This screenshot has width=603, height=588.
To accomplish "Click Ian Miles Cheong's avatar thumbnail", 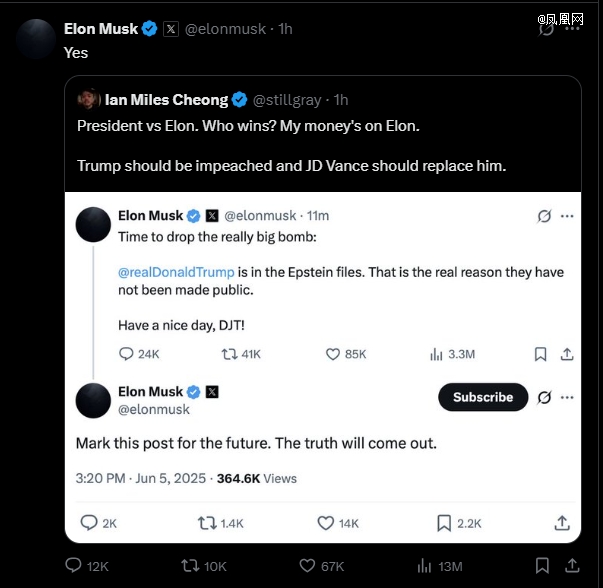I will coord(89,100).
